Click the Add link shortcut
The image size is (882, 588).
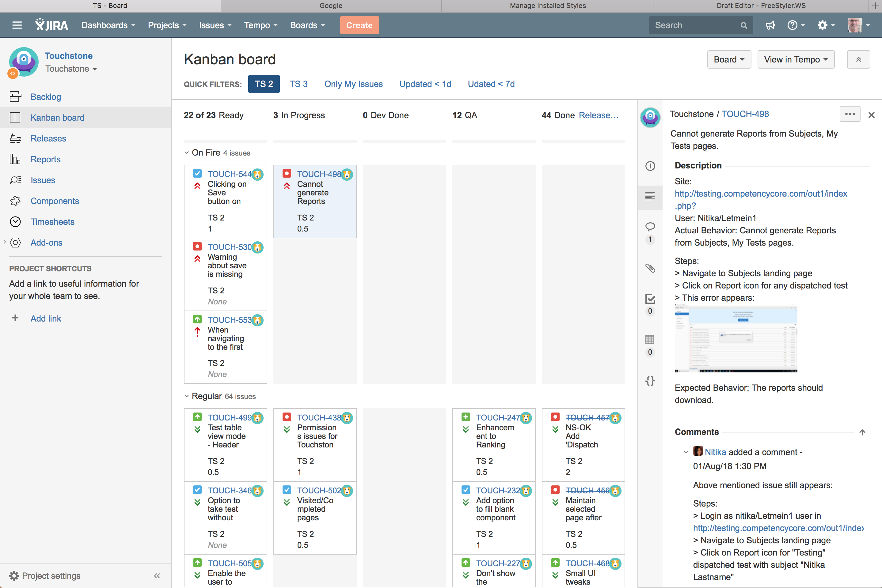tap(46, 318)
